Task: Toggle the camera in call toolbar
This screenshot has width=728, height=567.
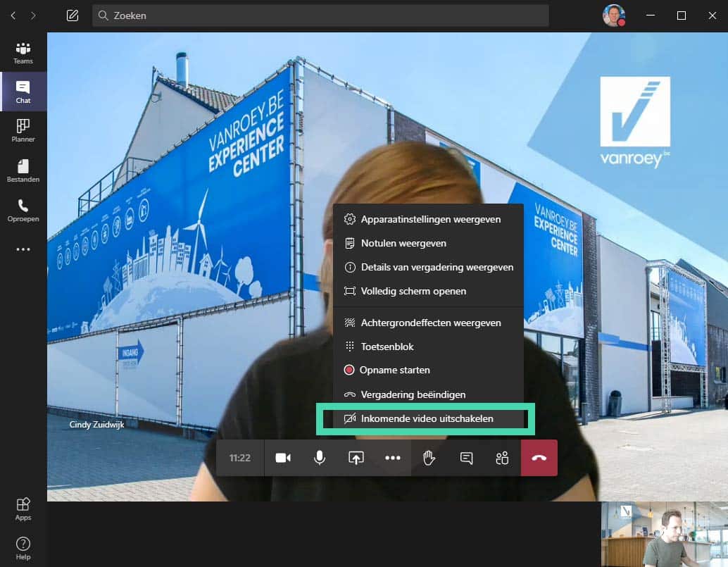Action: point(283,458)
